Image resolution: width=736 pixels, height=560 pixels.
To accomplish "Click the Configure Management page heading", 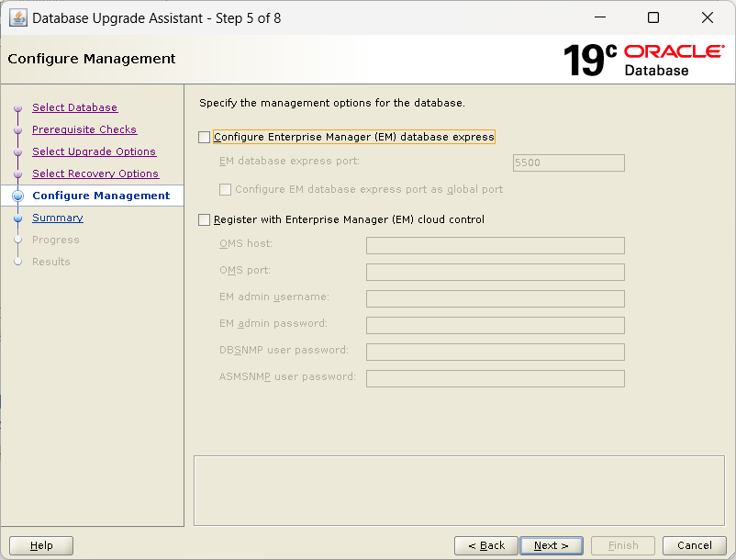I will pos(92,59).
